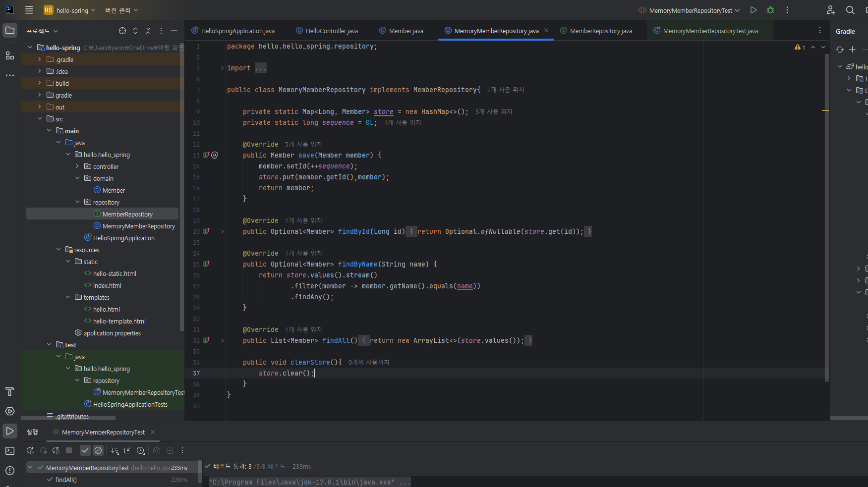
Task: Switch to Member.java tab
Action: point(402,31)
